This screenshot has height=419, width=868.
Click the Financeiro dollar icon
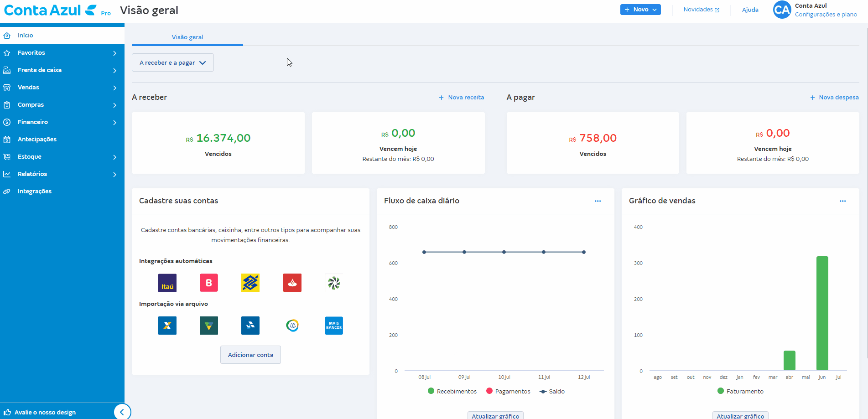[x=7, y=122]
